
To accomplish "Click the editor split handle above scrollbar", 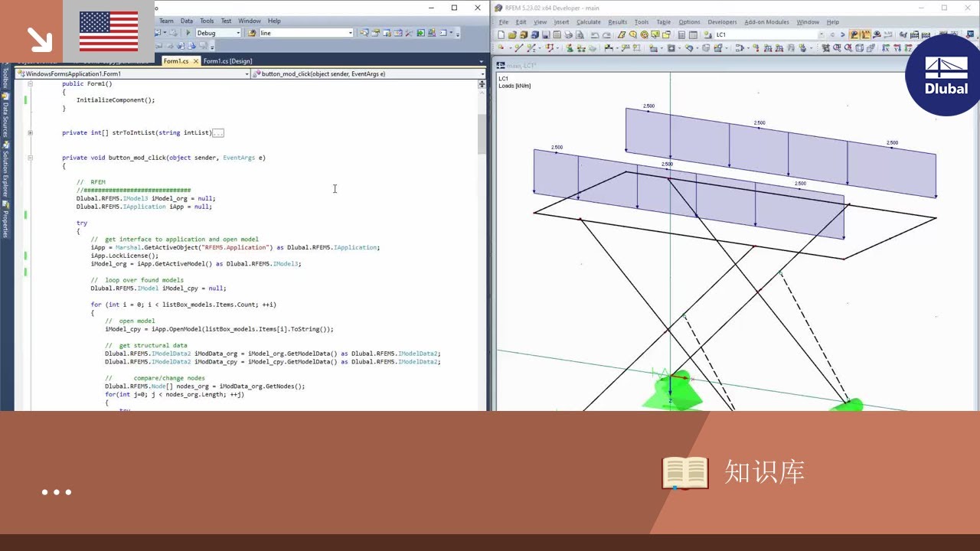I will pos(482,84).
